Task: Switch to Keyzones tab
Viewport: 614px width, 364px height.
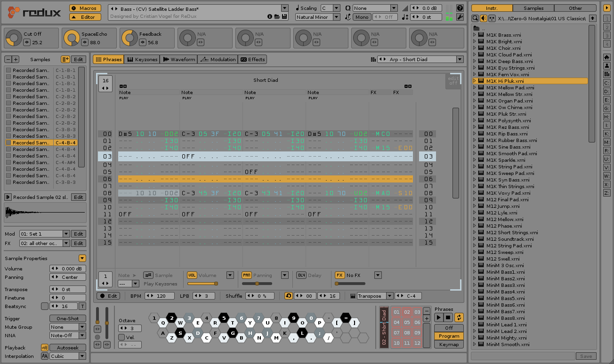Action: pos(142,59)
